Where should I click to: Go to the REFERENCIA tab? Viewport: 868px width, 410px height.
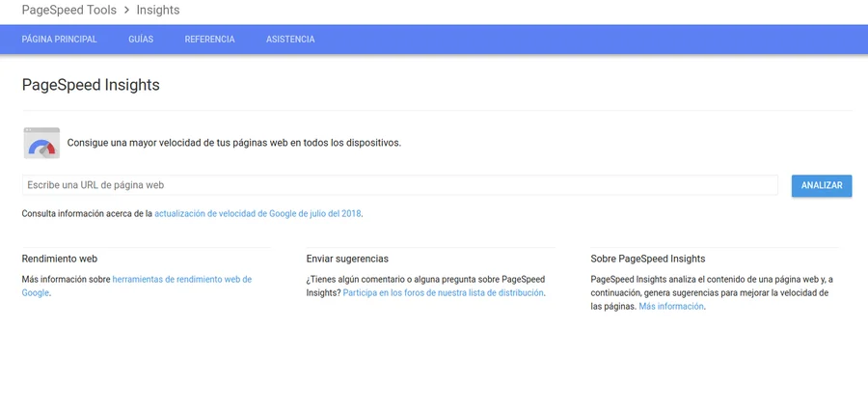coord(209,40)
